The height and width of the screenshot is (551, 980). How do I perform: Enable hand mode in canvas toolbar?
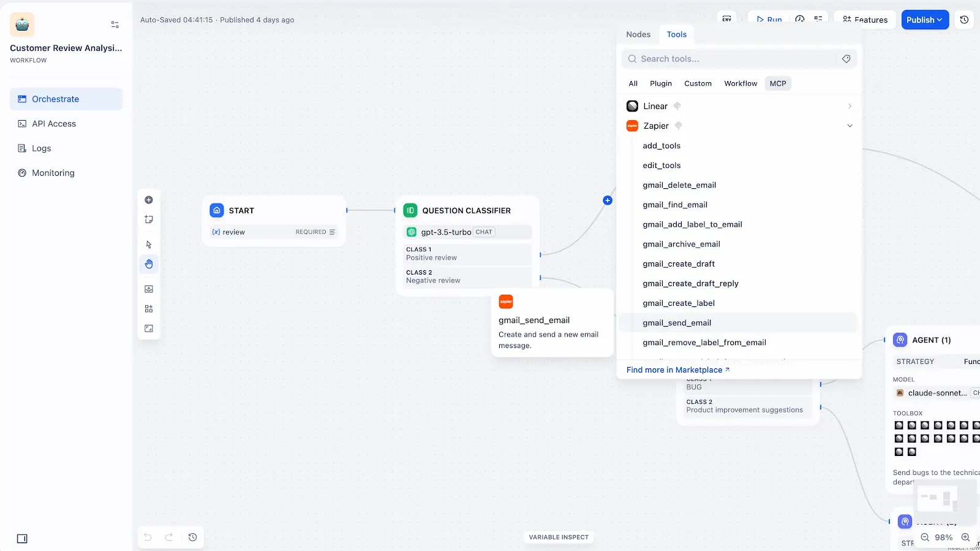click(x=149, y=264)
